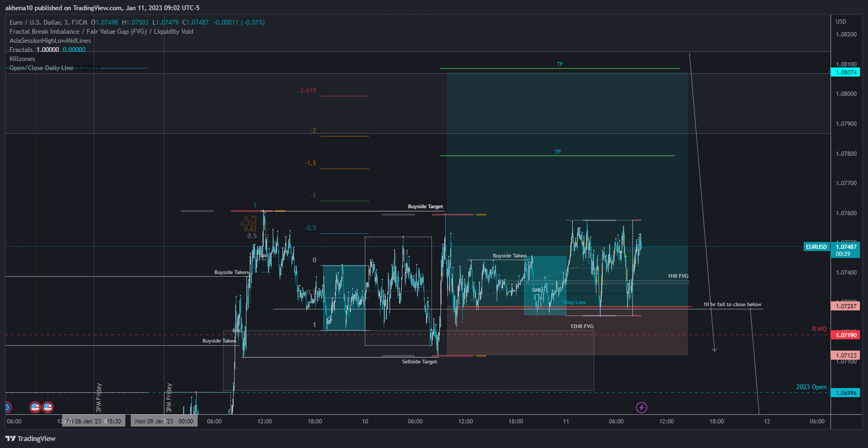Click the day 11 time axis label
This screenshot has width=868, height=448.
(566, 421)
